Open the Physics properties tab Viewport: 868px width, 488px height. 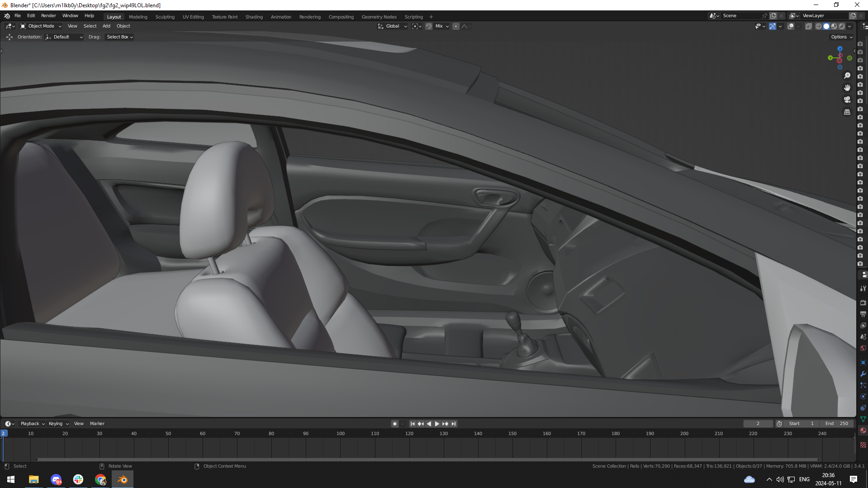863,396
